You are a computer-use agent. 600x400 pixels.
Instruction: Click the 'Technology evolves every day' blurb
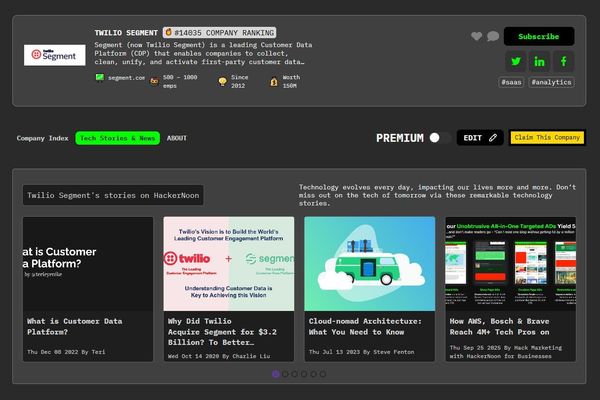point(437,195)
